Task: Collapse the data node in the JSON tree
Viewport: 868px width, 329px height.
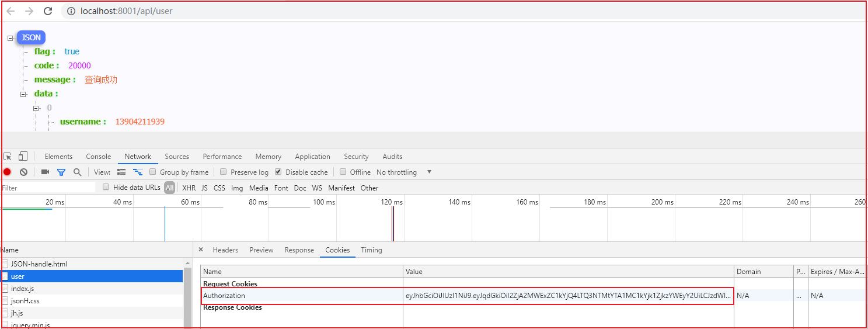Action: point(23,94)
